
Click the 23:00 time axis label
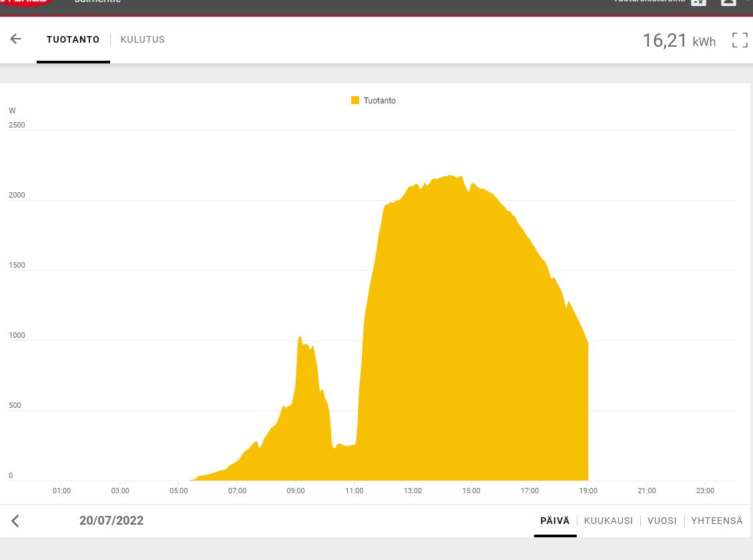[x=705, y=491]
